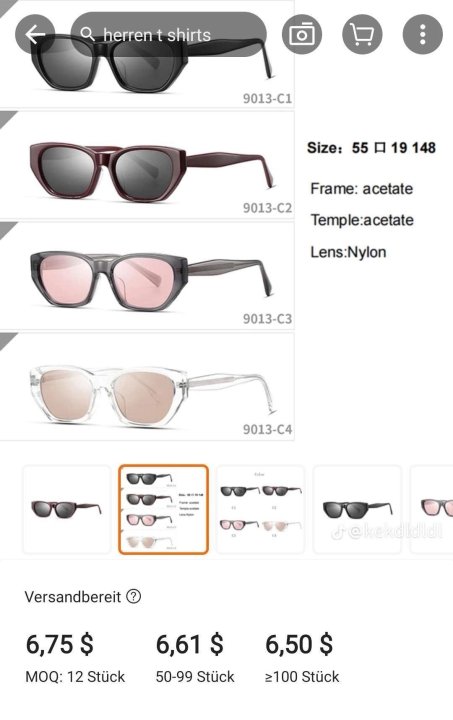Viewport: 453px width, 720px height.
Task: Select the four-color grid thumbnail
Action: coord(260,509)
